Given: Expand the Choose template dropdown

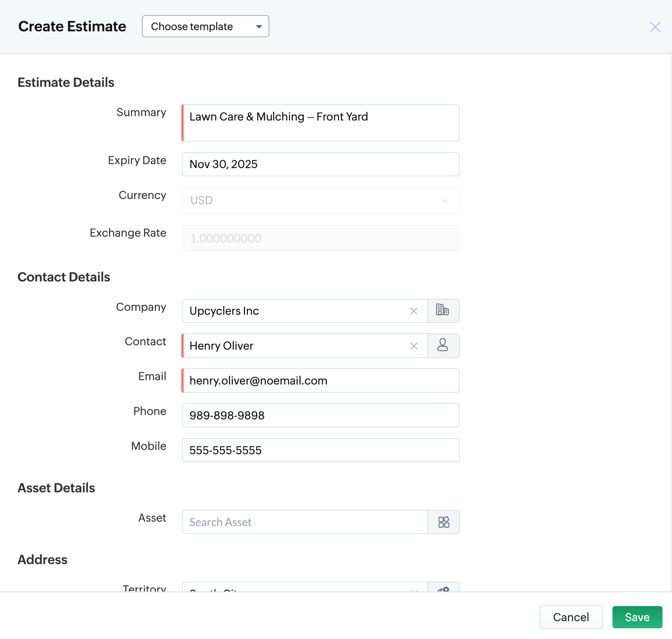Looking at the screenshot, I should pos(205,27).
